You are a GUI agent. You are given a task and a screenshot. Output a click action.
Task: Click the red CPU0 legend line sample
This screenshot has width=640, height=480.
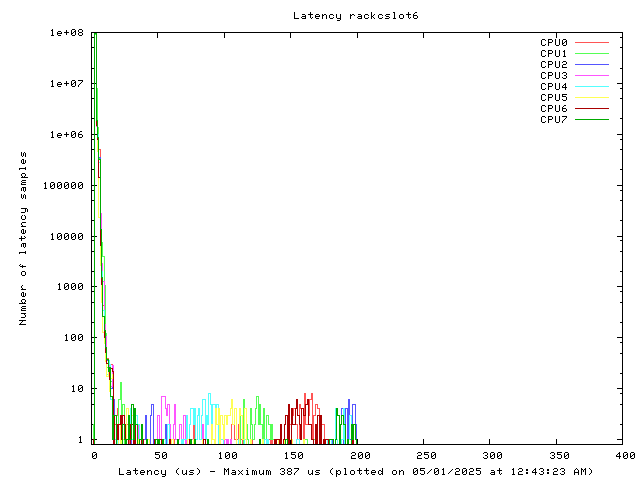pyautogui.click(x=592, y=42)
